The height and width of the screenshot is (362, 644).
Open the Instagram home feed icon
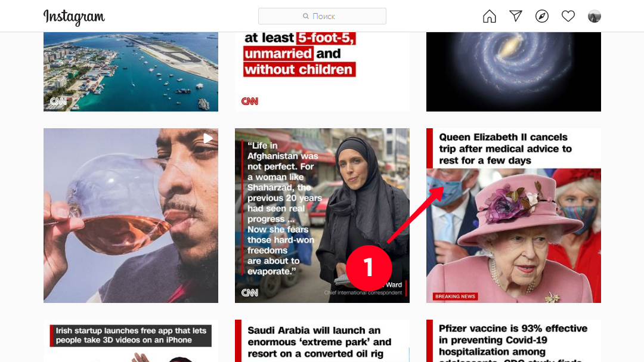(489, 16)
